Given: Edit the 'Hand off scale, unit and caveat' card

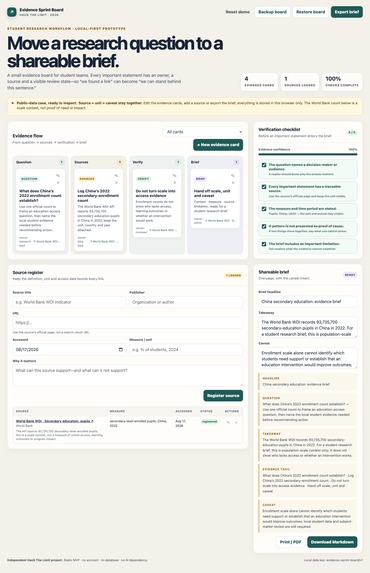Looking at the screenshot, I should tap(233, 176).
